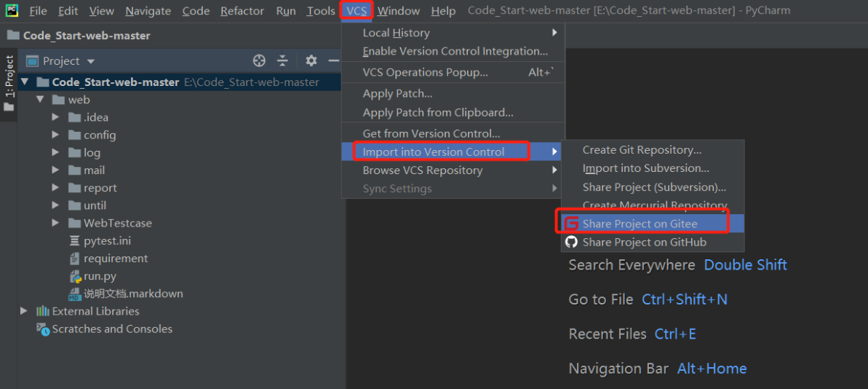
Task: Expand the until folder
Action: tap(55, 205)
